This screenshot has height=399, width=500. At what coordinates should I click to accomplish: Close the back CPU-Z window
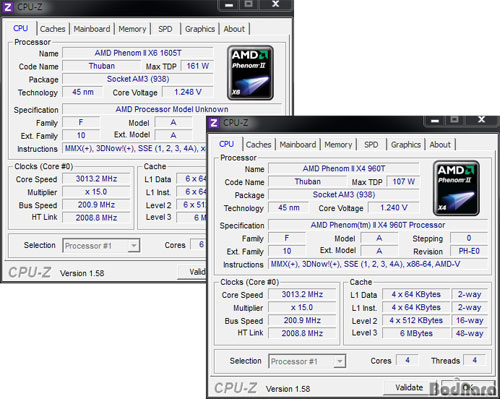point(275,4)
